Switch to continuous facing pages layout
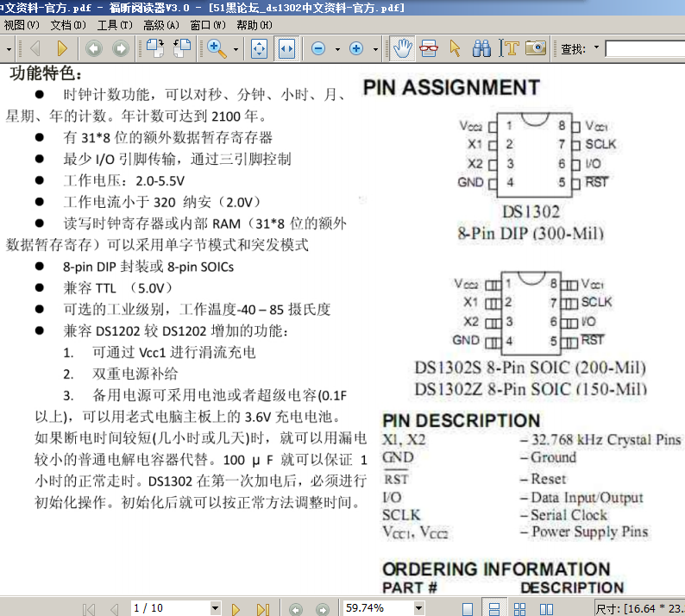 point(520,609)
